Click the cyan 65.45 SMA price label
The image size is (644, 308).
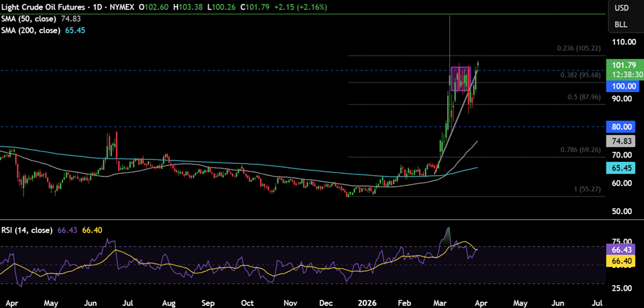pyautogui.click(x=624, y=167)
